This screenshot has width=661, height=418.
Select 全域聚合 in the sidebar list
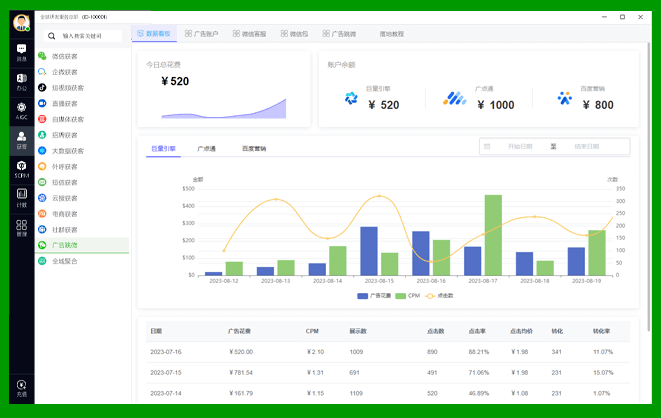(64, 261)
